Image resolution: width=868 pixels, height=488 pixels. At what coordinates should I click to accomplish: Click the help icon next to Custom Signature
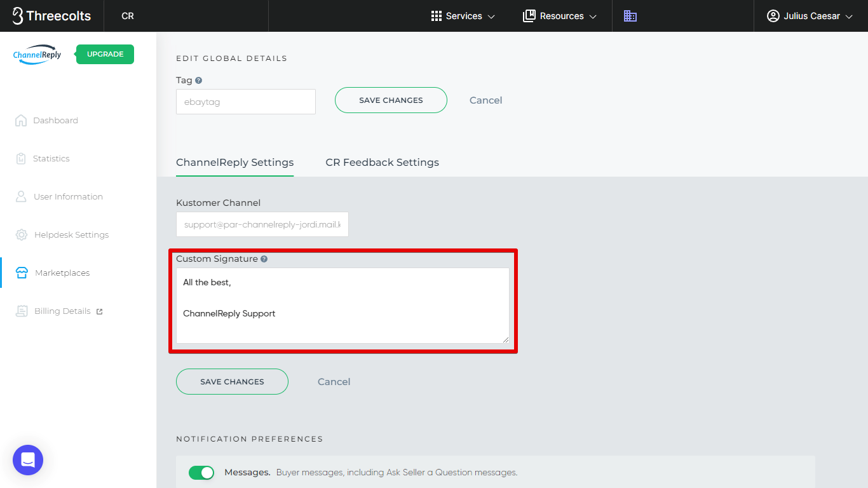pos(264,259)
